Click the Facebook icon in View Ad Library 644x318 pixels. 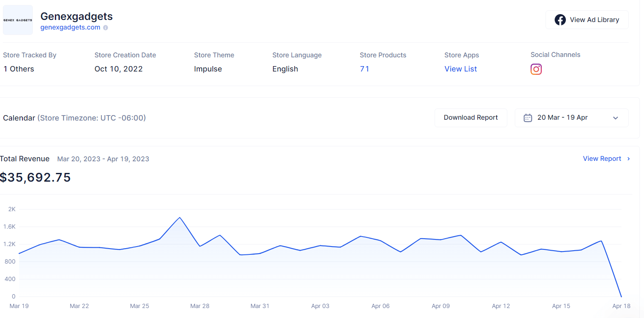click(560, 20)
